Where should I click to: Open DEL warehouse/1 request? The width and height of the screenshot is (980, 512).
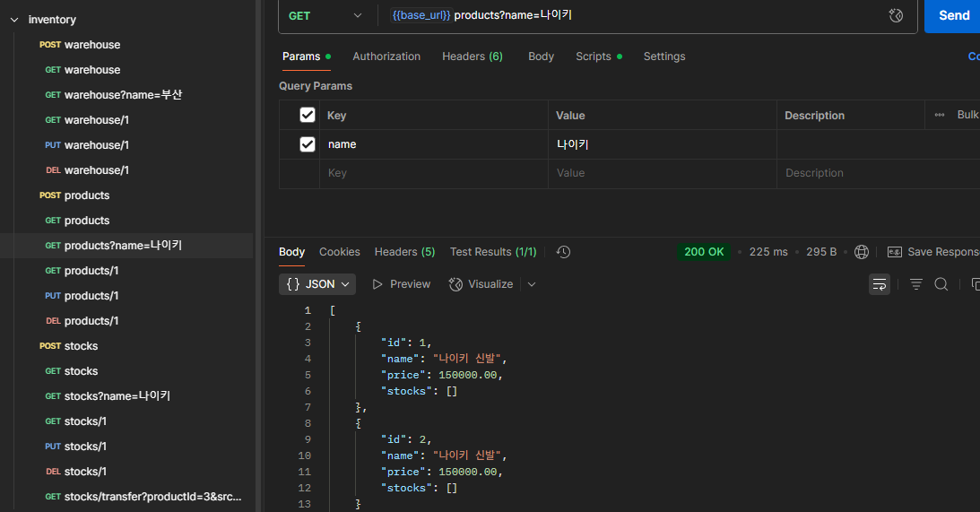click(87, 170)
